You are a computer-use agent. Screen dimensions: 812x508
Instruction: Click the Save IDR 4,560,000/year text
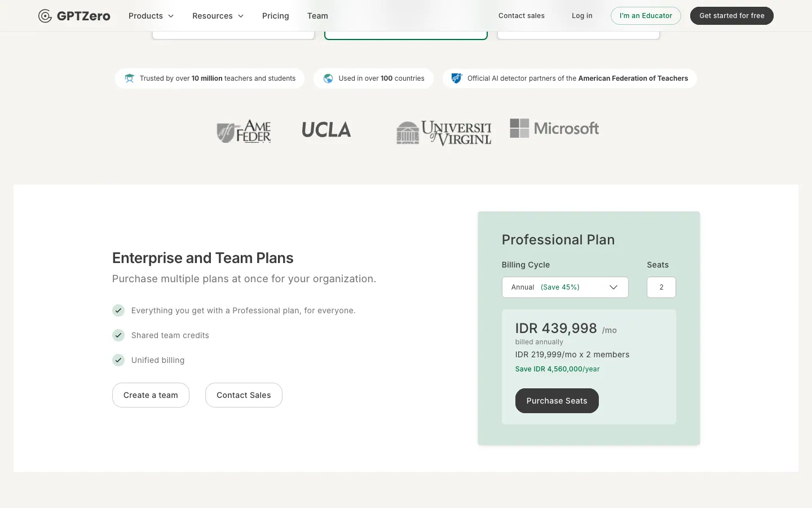click(x=558, y=369)
